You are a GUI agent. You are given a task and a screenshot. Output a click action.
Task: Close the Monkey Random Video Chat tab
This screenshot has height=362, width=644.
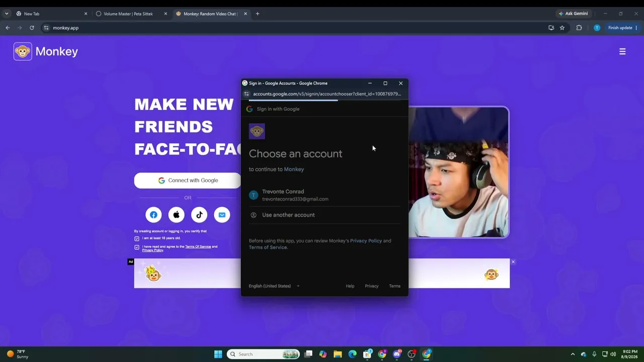click(x=246, y=14)
